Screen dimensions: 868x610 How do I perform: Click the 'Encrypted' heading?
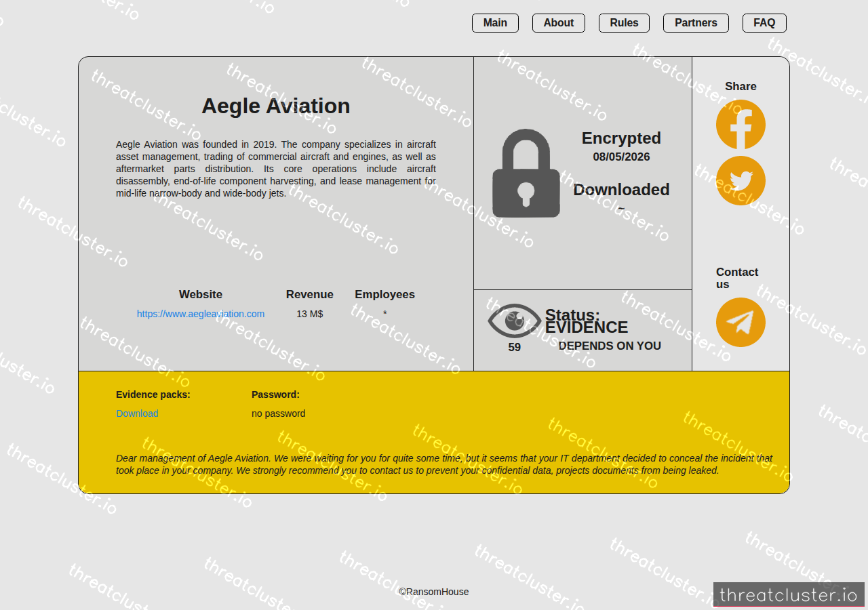(x=621, y=138)
